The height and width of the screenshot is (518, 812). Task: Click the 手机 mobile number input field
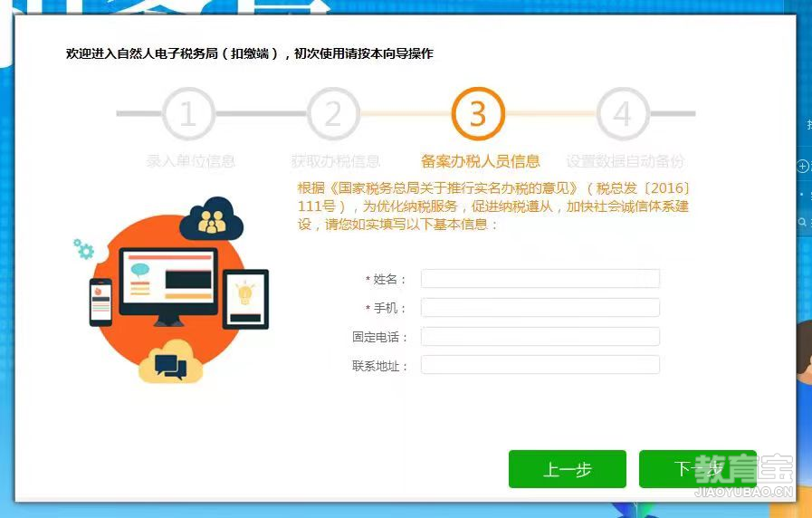pyautogui.click(x=540, y=308)
